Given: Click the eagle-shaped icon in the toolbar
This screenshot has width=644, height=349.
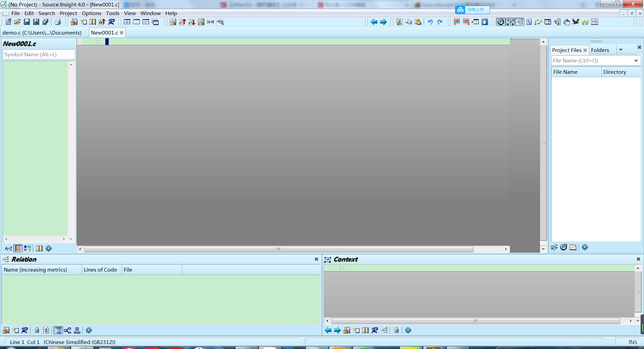Looking at the screenshot, I should tap(576, 22).
